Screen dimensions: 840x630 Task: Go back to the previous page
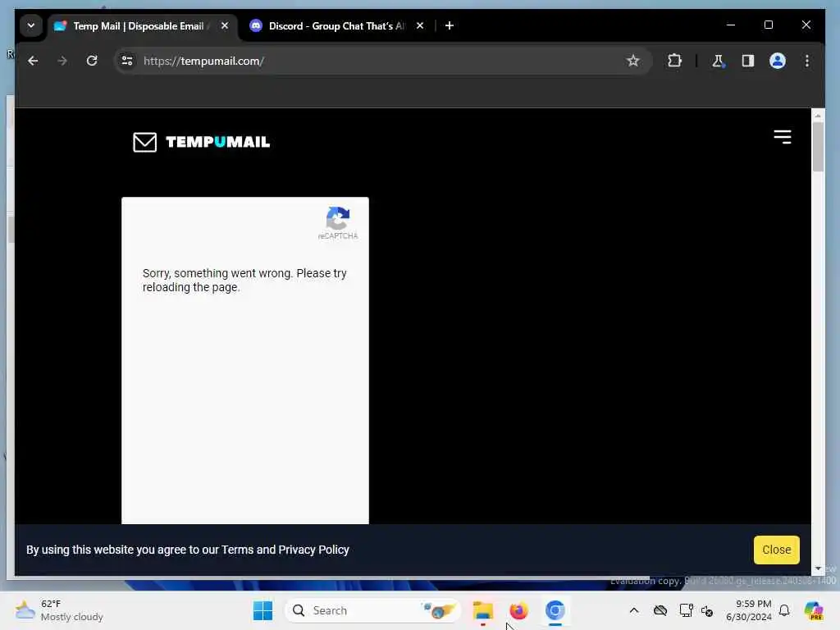33,61
